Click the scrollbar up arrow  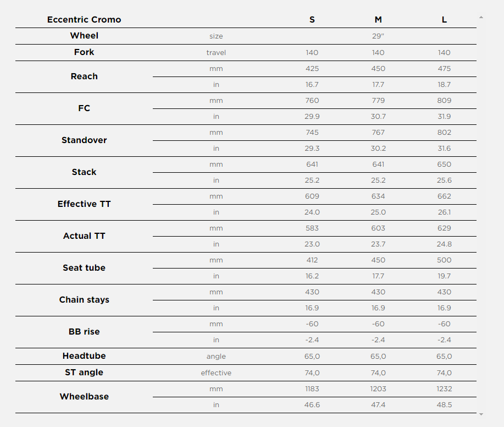(481, 18)
